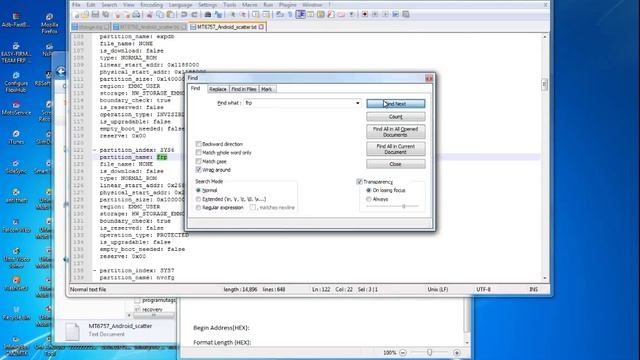Switch to the Mark tab

pos(267,89)
